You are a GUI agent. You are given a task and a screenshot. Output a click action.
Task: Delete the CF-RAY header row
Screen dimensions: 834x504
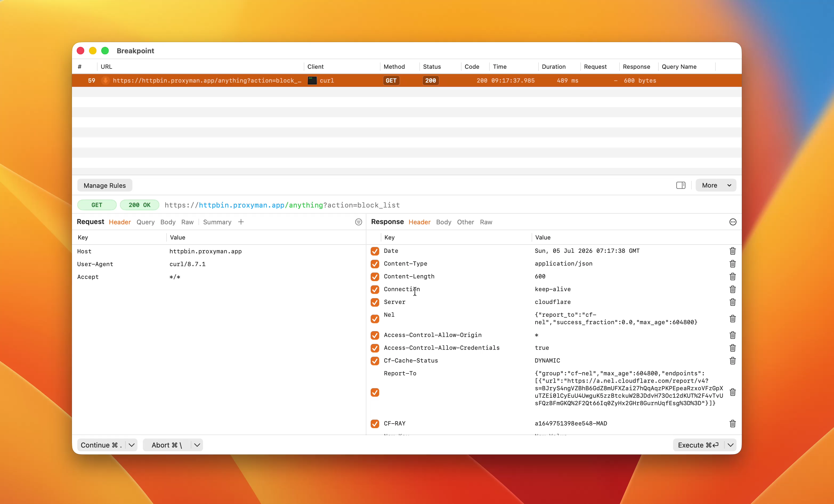732,424
